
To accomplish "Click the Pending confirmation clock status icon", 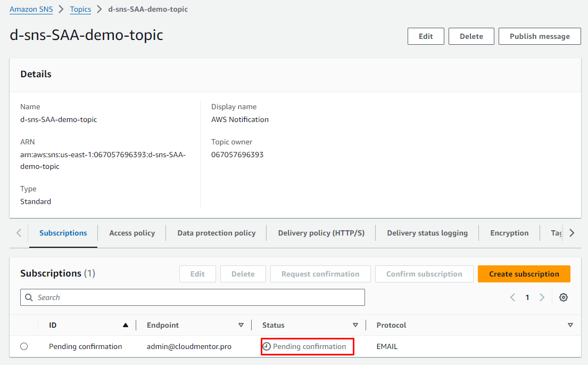I will [x=267, y=346].
